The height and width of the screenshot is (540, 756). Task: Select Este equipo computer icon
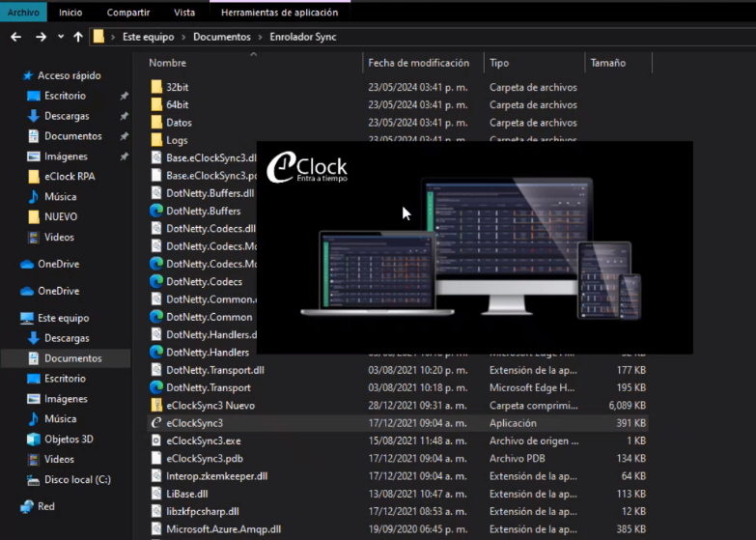click(27, 318)
